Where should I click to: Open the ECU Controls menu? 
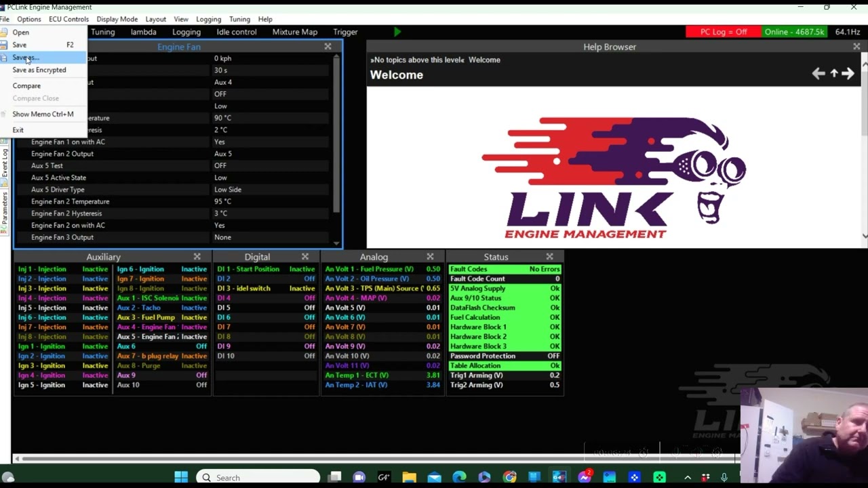tap(68, 19)
